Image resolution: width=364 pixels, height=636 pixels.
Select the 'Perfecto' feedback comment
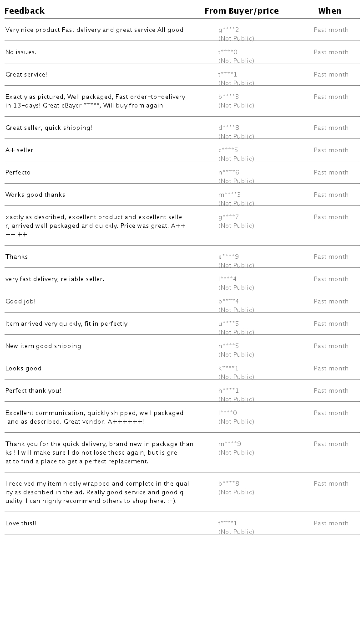click(18, 173)
